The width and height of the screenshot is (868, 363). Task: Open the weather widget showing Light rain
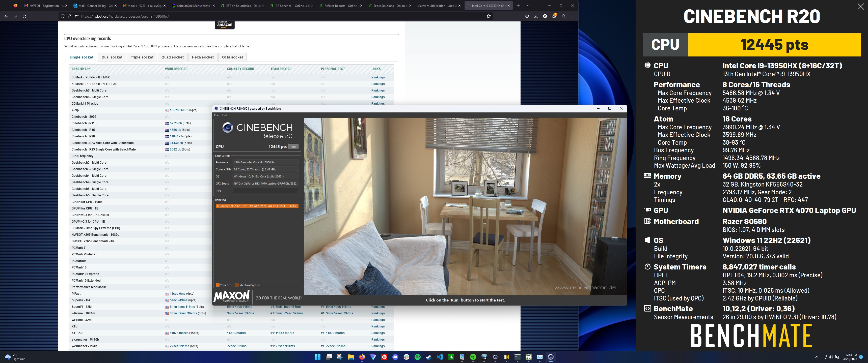[x=15, y=357]
